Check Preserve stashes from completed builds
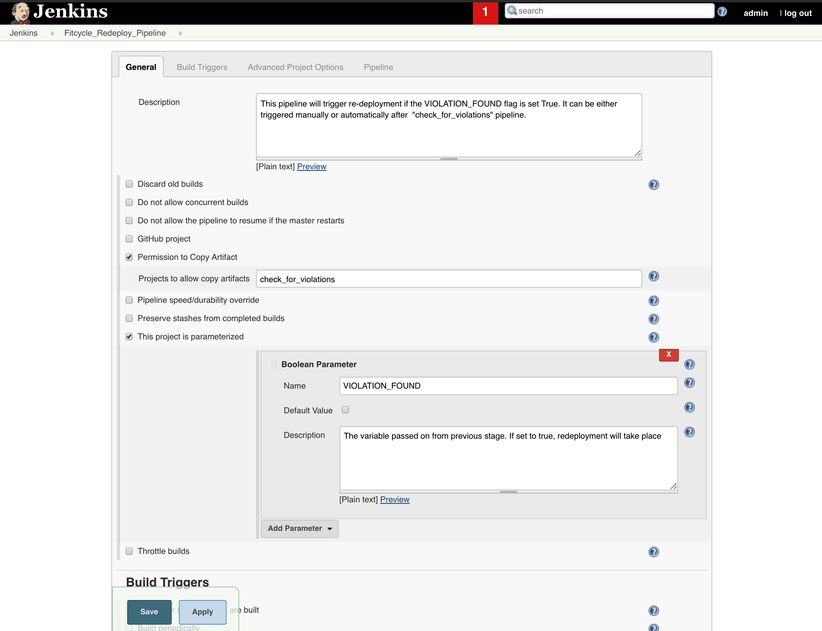 click(x=129, y=318)
